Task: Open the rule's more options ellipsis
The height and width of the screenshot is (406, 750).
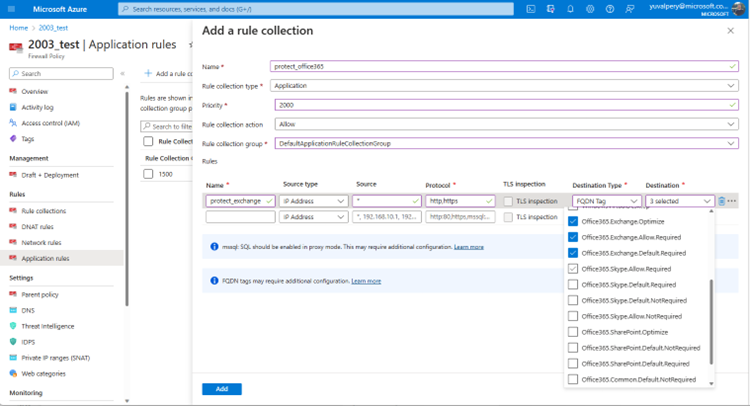Action: click(x=732, y=201)
